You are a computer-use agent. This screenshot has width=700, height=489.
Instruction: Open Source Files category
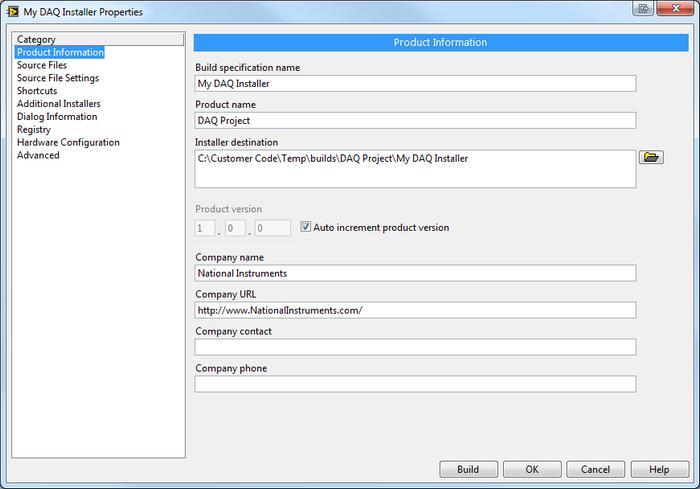(x=42, y=65)
